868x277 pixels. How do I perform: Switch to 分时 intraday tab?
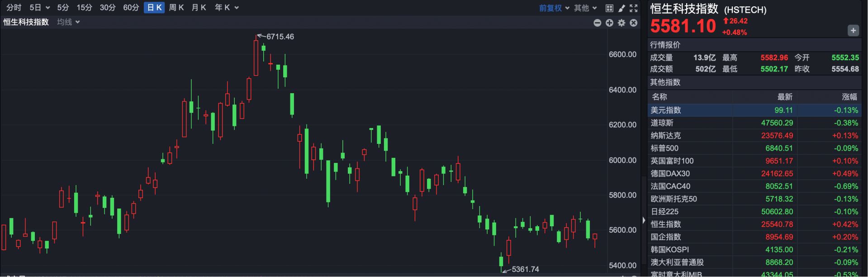click(x=14, y=8)
